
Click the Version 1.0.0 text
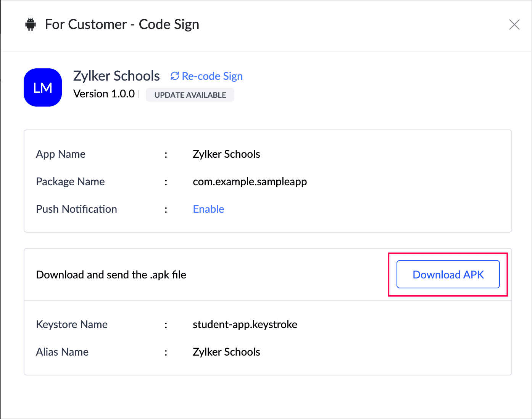point(104,94)
